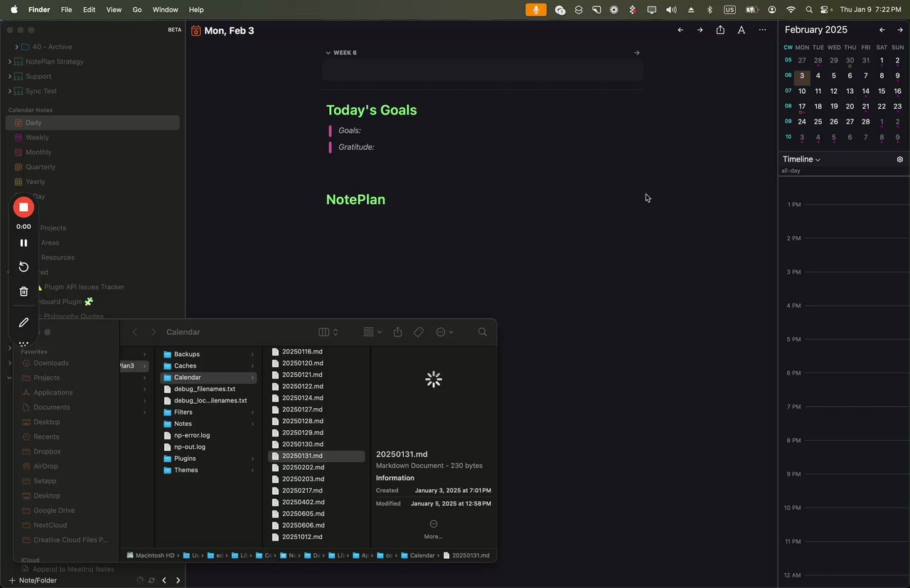Open the Finder column view switcher
This screenshot has width=910, height=588.
coord(328,332)
